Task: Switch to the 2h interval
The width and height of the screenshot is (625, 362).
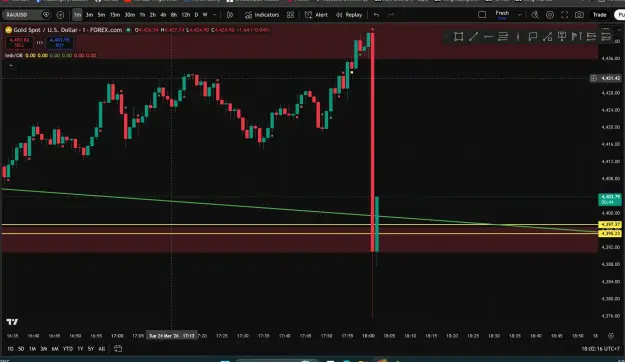Action: (x=153, y=15)
